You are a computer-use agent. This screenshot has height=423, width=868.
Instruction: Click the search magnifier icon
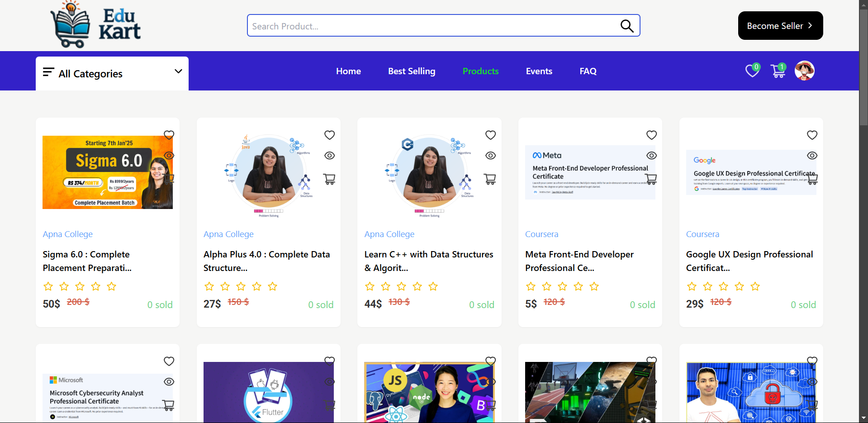pos(627,26)
